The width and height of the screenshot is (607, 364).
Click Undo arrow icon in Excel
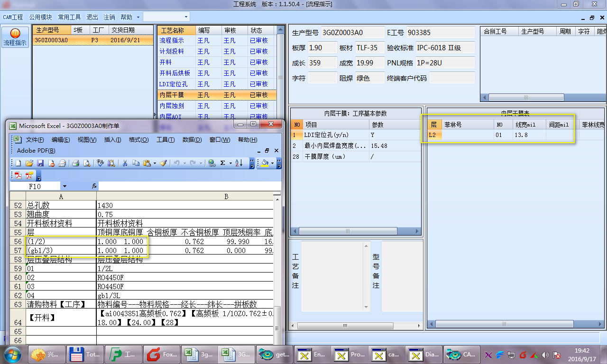point(176,163)
